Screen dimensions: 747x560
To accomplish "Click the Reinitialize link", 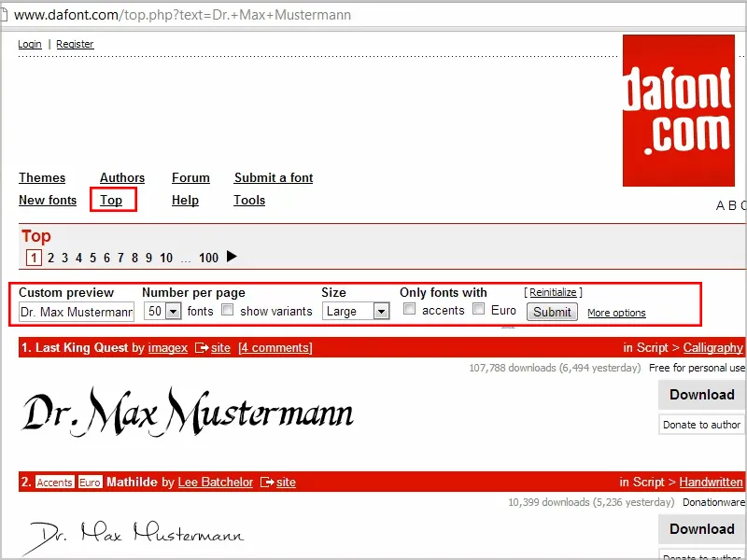I will tap(553, 292).
